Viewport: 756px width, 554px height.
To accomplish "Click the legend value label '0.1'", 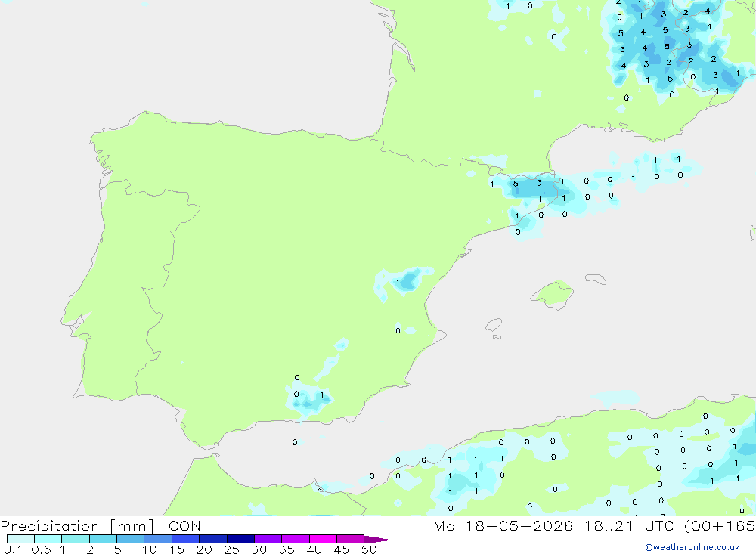I will point(13,549).
